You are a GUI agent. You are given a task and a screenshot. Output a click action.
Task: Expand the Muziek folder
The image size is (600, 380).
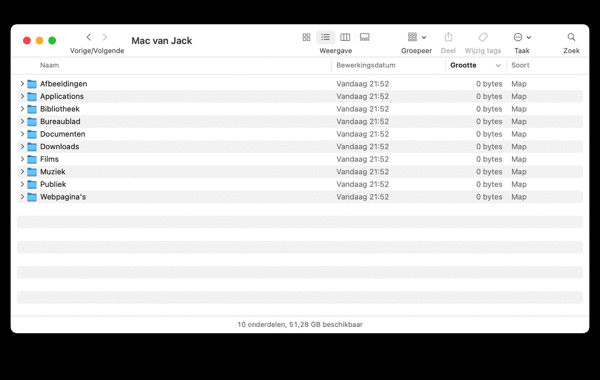(22, 171)
